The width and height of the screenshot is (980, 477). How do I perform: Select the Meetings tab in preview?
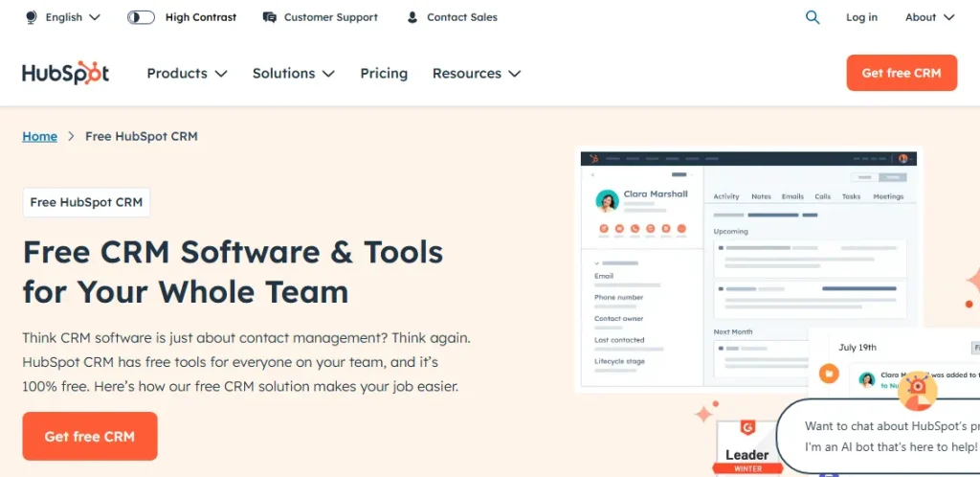(888, 196)
